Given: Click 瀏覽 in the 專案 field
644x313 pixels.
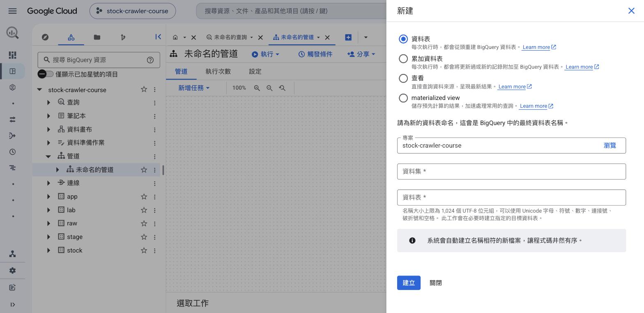Looking at the screenshot, I should click(610, 146).
